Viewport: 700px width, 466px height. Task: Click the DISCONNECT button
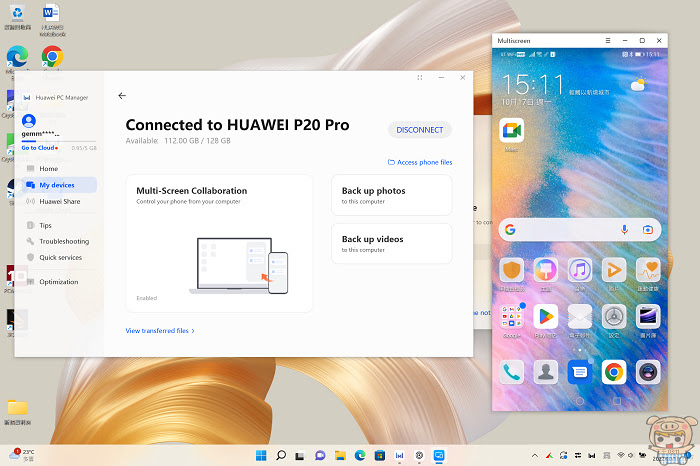(x=420, y=130)
